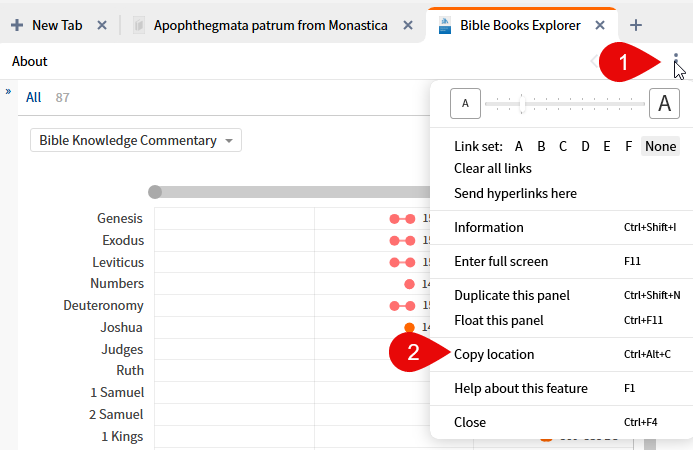This screenshot has width=693, height=450.
Task: Choose Copy location from the menu
Action: point(494,354)
